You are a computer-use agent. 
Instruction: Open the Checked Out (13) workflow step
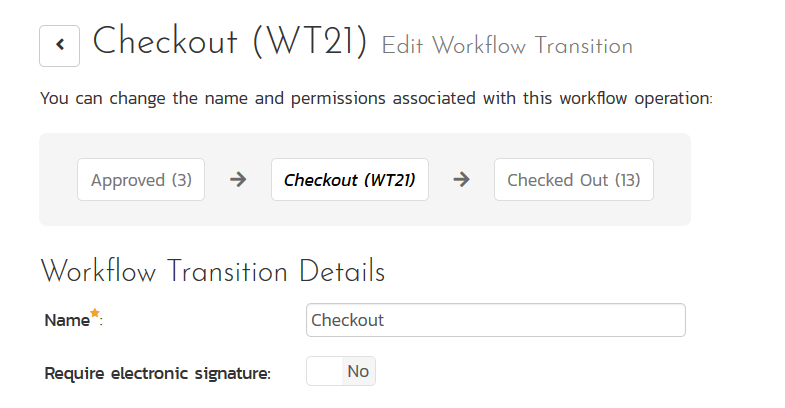pyautogui.click(x=573, y=180)
